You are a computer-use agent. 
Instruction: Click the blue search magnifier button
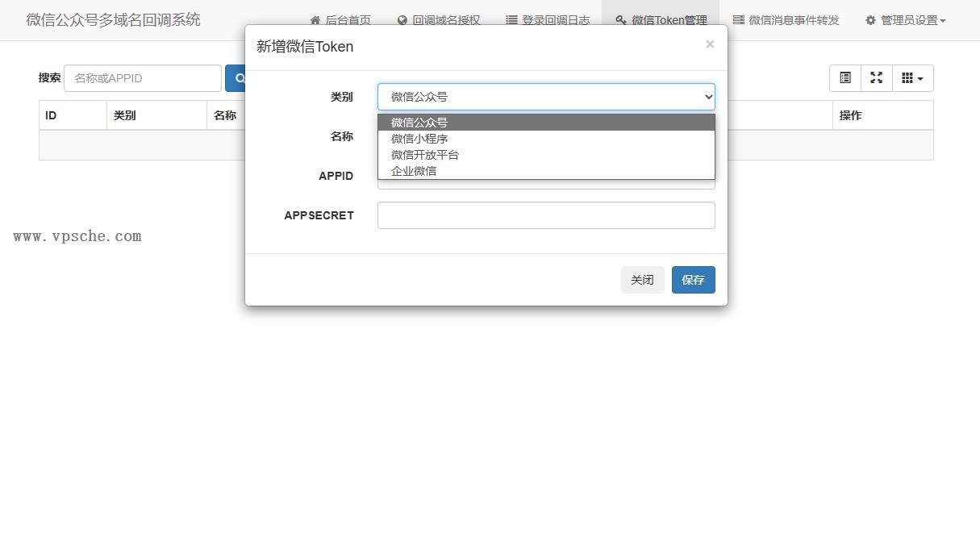[x=239, y=78]
